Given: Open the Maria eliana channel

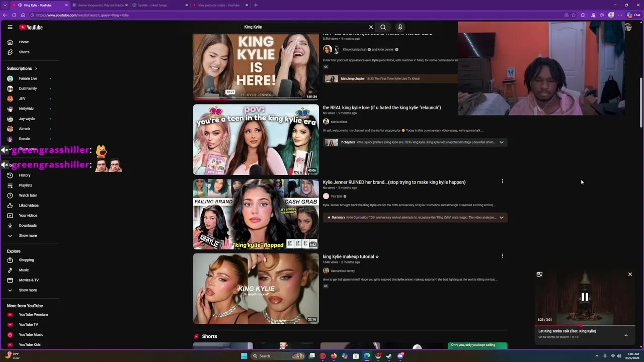Looking at the screenshot, I should [x=339, y=122].
